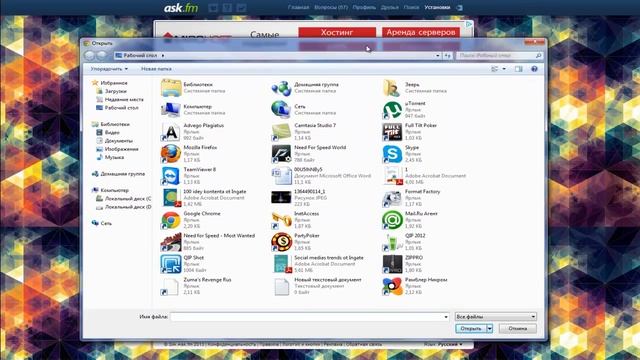Go back with the navigation back arrow

coord(89,55)
